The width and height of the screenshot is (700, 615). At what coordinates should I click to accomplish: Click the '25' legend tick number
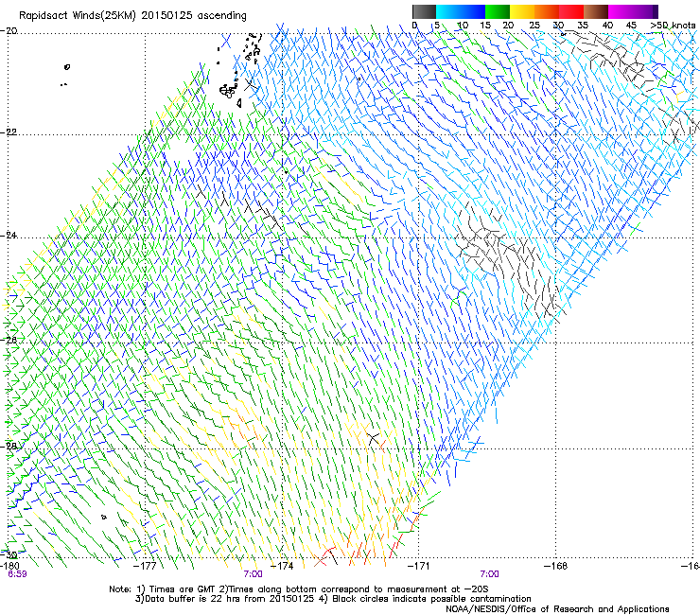(x=534, y=26)
